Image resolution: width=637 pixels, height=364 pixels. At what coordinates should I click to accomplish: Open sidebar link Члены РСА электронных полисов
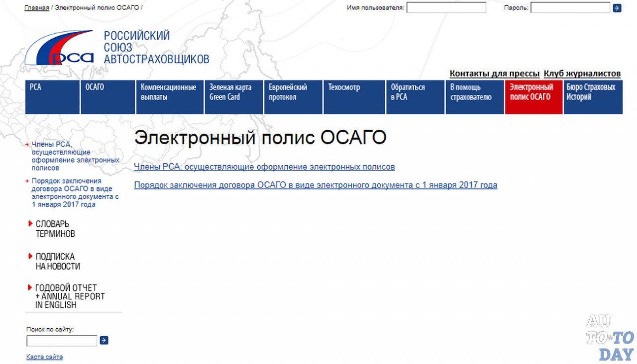(76, 156)
